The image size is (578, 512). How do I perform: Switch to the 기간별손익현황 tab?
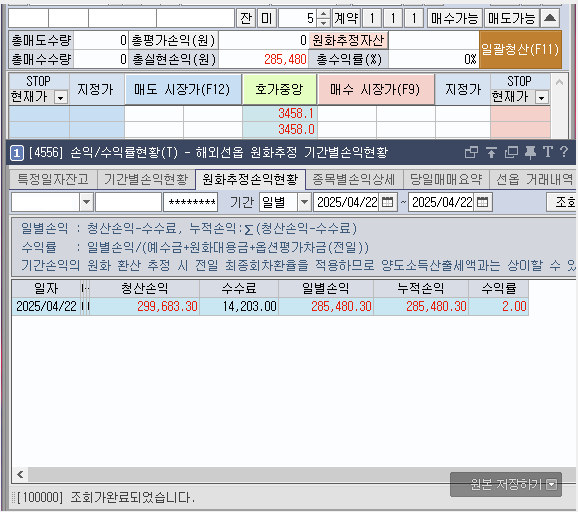[146, 180]
